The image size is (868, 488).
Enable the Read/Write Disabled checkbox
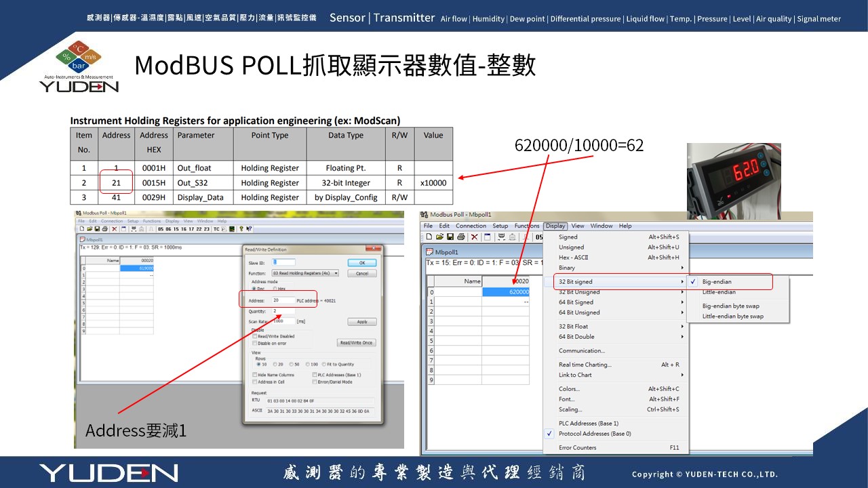click(255, 336)
